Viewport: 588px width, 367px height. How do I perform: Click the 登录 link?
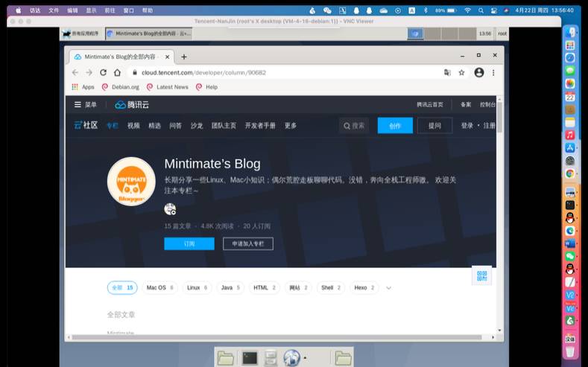(x=467, y=126)
